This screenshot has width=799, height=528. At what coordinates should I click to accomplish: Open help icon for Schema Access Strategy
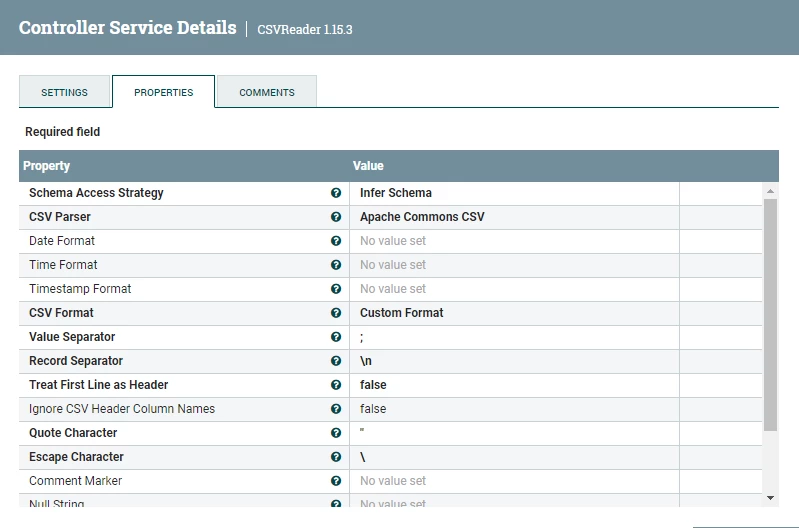[336, 193]
